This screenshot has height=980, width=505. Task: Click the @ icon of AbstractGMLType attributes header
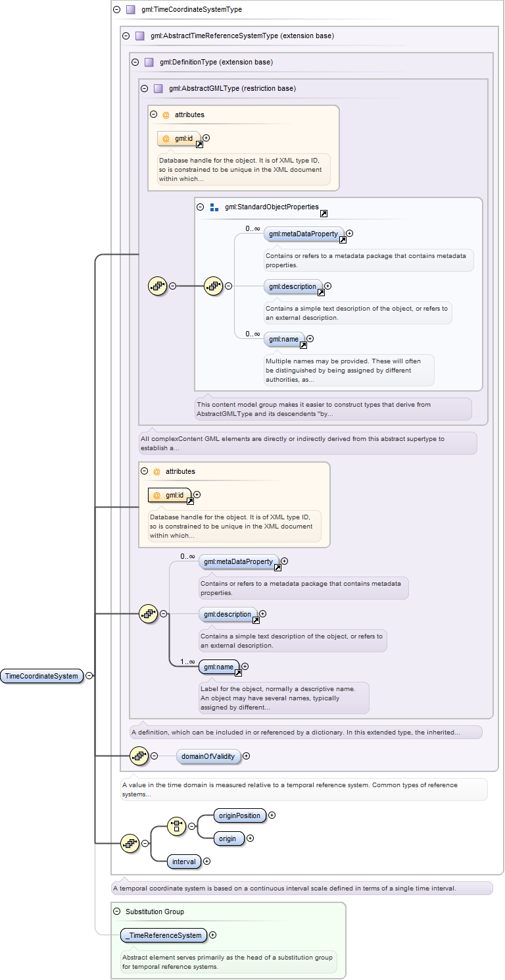tap(166, 115)
